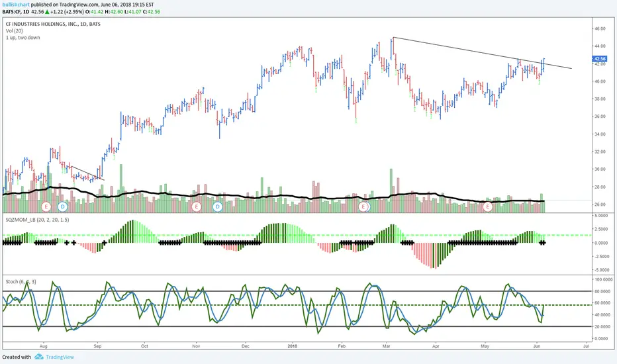Click the 32.00 price axis label
The image size is (617, 364).
point(600,152)
